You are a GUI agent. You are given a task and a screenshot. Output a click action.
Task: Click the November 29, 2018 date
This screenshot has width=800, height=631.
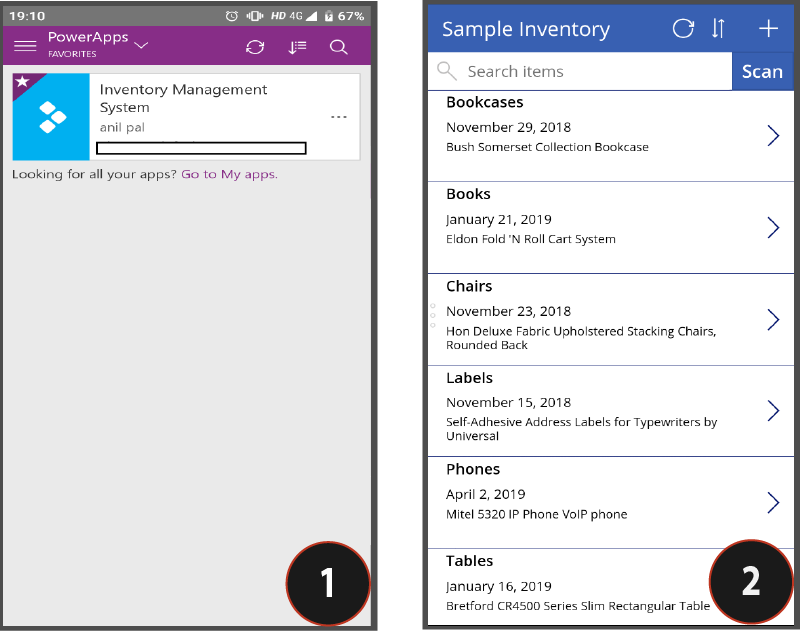coord(509,127)
